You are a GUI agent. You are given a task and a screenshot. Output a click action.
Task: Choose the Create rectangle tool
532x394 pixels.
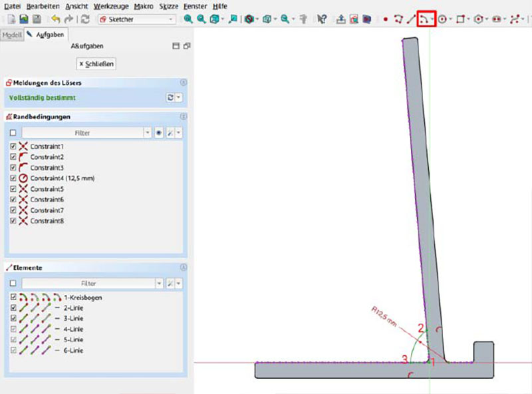[x=460, y=19]
